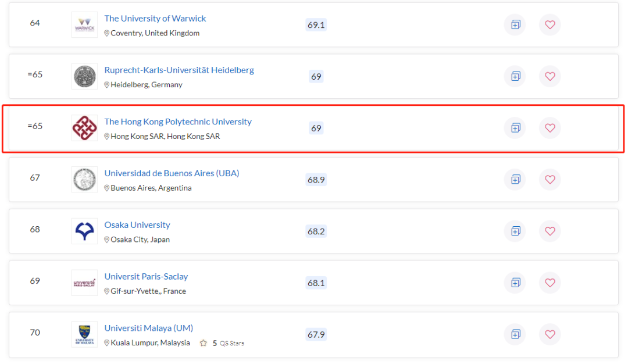
Task: Open Universiti Malaya (UM) link
Action: [149, 329]
